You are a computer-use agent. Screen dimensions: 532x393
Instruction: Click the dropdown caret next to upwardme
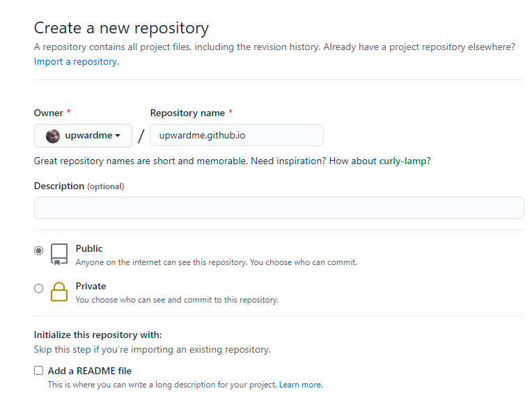pyautogui.click(x=118, y=136)
